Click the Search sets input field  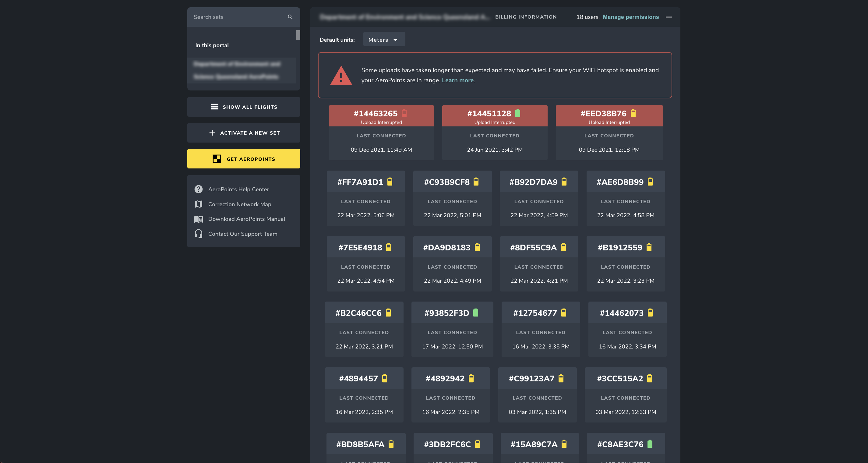tap(244, 17)
